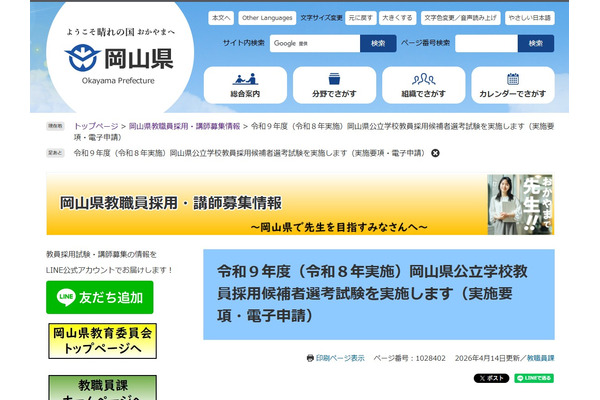Open the footprint history page link
Viewport: 600px width, 400px height.
click(249, 153)
